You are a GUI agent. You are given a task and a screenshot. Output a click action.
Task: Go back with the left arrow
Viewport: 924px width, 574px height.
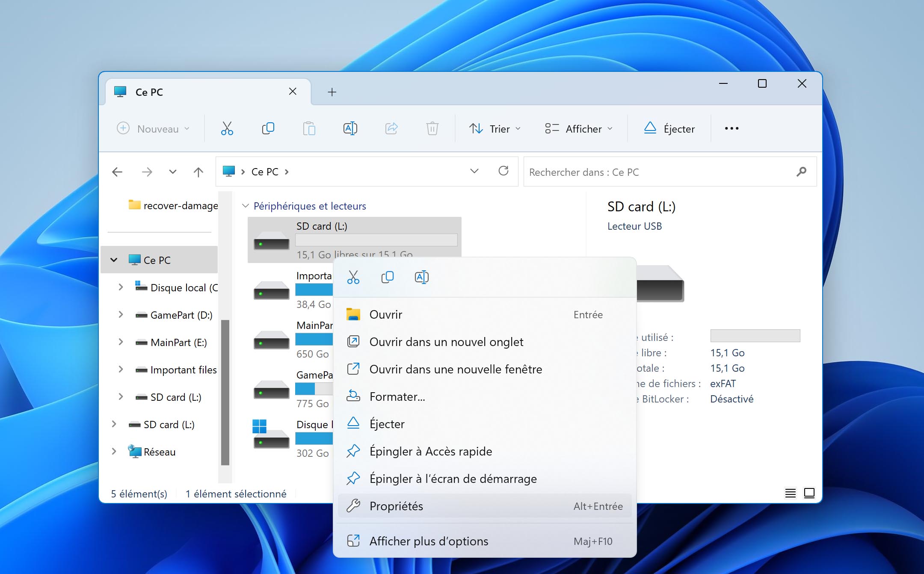(117, 172)
